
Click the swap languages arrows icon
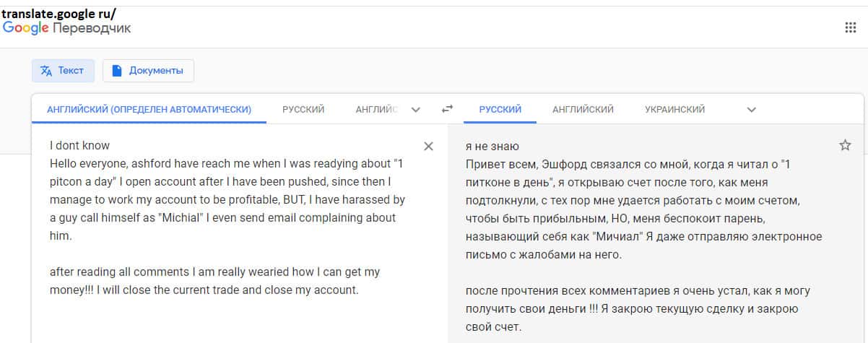coord(447,110)
